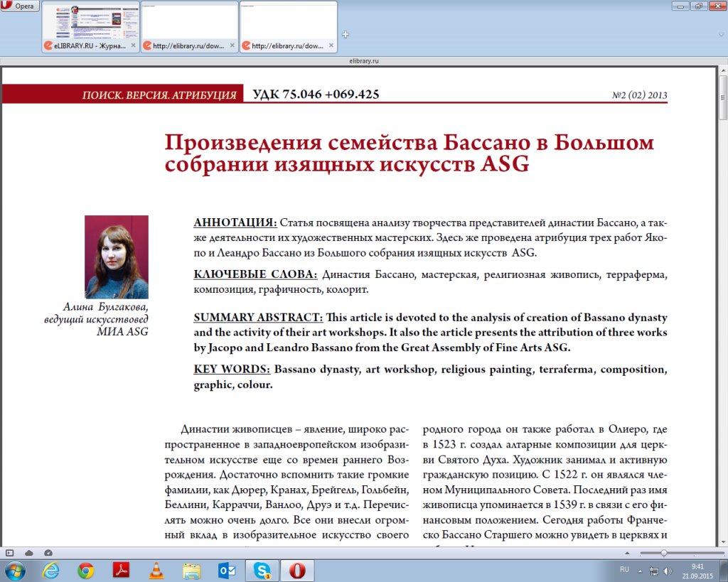Toggle Opera Turbo speedometer icon
The height and width of the screenshot is (582, 728).
pyautogui.click(x=48, y=553)
